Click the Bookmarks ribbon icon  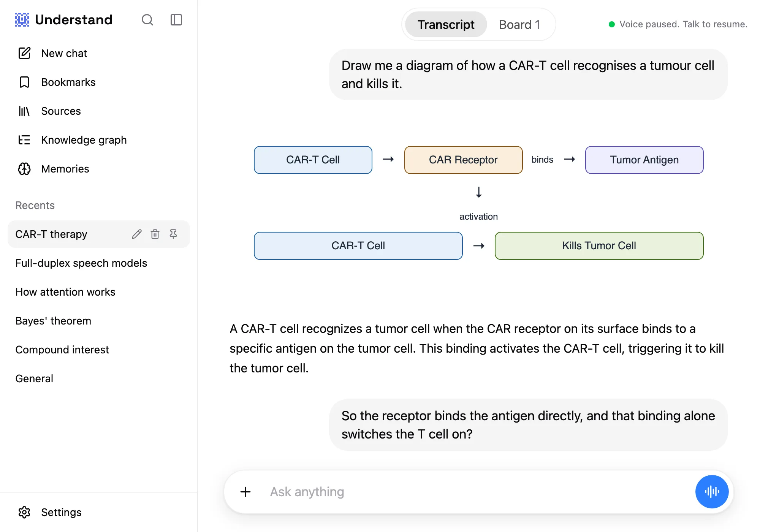(24, 82)
